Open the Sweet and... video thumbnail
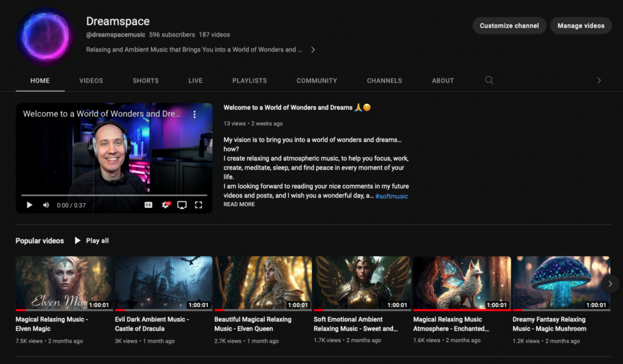 tap(363, 283)
